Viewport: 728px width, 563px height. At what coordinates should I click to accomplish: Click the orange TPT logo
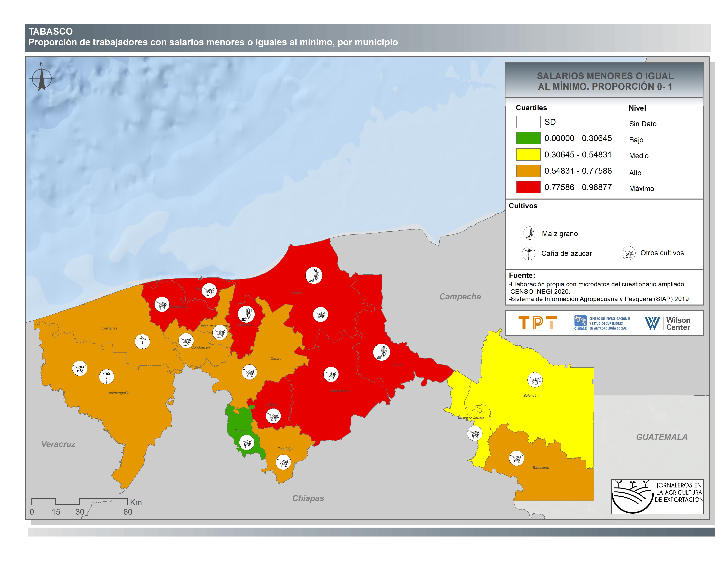point(537,323)
